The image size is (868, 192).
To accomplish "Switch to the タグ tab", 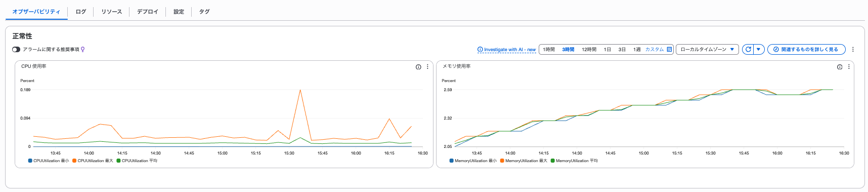I will [204, 12].
